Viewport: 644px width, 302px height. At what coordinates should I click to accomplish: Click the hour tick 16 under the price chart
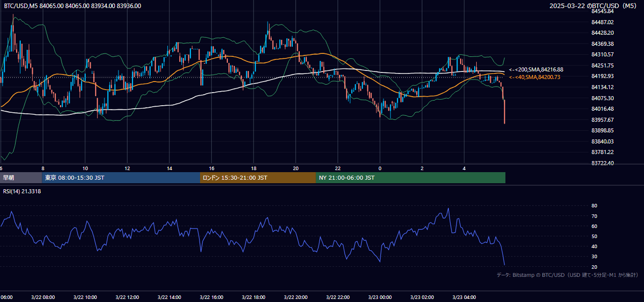[212, 168]
